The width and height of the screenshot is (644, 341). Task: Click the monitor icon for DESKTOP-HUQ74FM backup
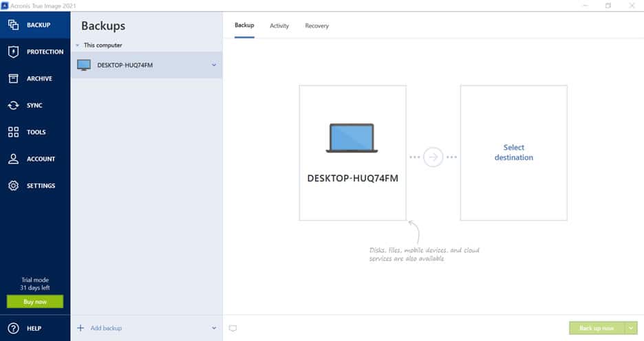pyautogui.click(x=84, y=65)
